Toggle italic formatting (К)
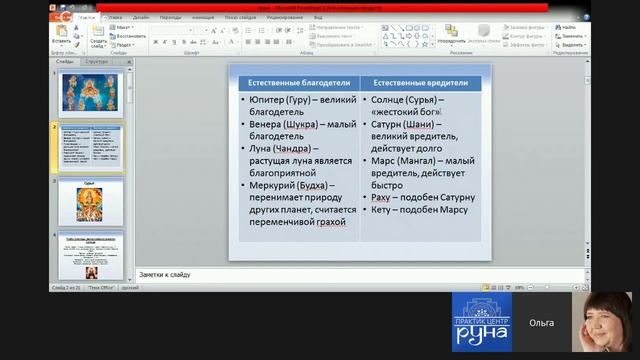The width and height of the screenshot is (640, 360). (x=165, y=42)
